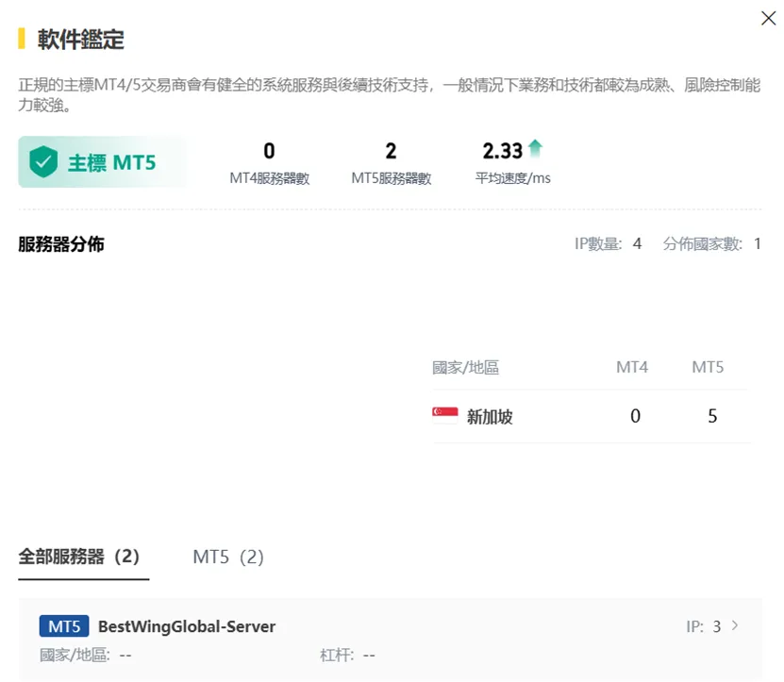Click the 主標 MT5 badge

[102, 162]
